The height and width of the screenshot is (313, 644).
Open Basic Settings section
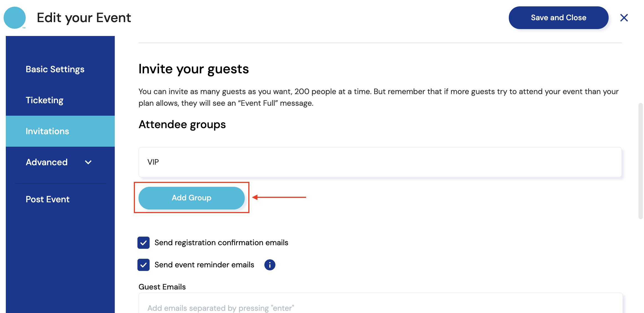pyautogui.click(x=55, y=69)
